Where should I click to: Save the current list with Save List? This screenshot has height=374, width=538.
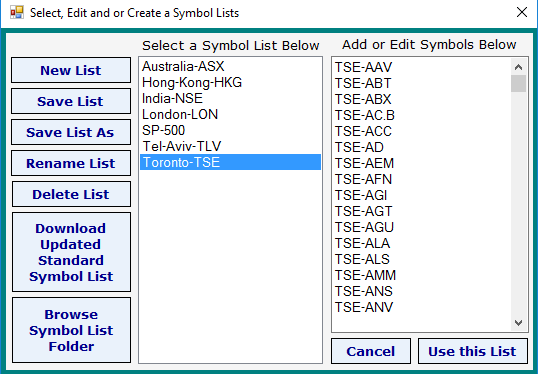pos(71,101)
